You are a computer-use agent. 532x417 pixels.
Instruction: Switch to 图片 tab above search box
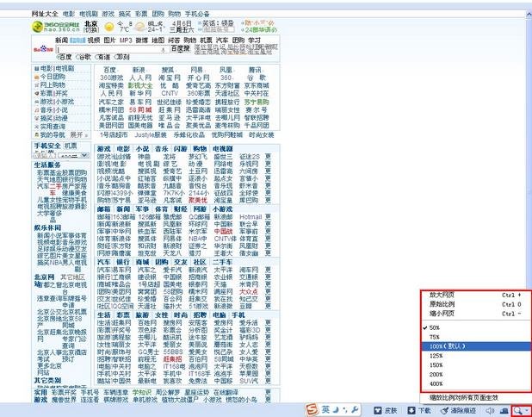(109, 40)
